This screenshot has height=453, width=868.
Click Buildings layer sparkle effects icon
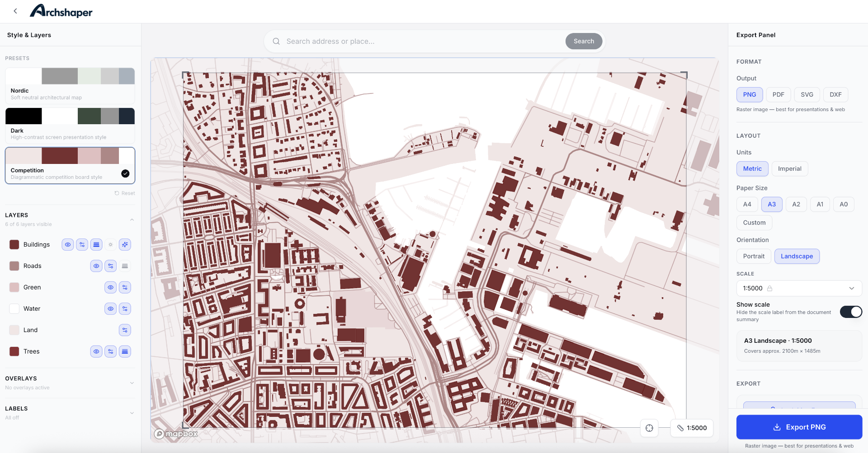[125, 245]
